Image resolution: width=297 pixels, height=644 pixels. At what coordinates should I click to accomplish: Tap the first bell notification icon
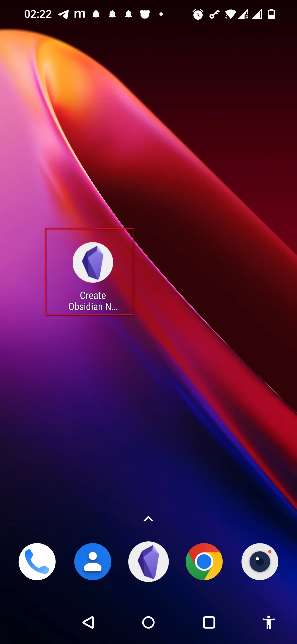96,14
